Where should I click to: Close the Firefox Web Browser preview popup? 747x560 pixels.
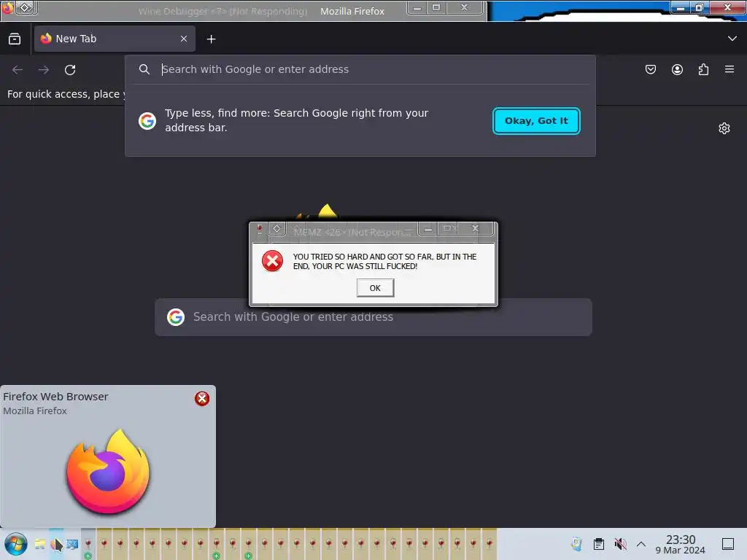pos(202,399)
